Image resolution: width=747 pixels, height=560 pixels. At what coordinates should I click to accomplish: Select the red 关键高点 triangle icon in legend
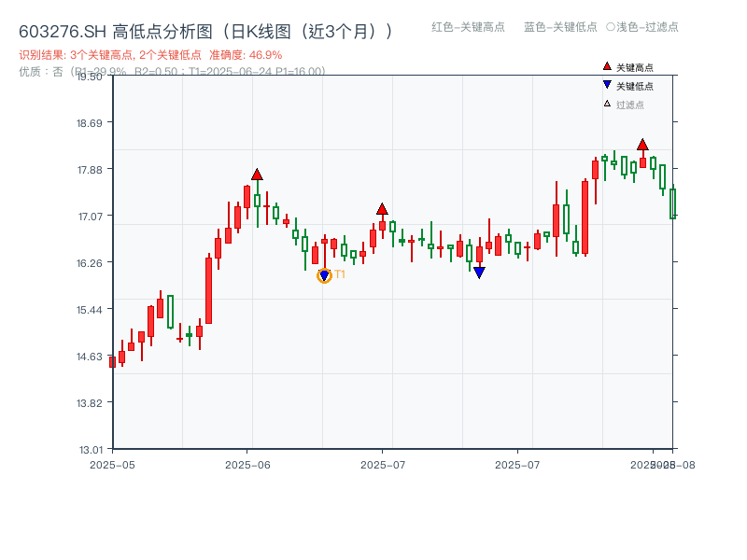click(x=605, y=65)
